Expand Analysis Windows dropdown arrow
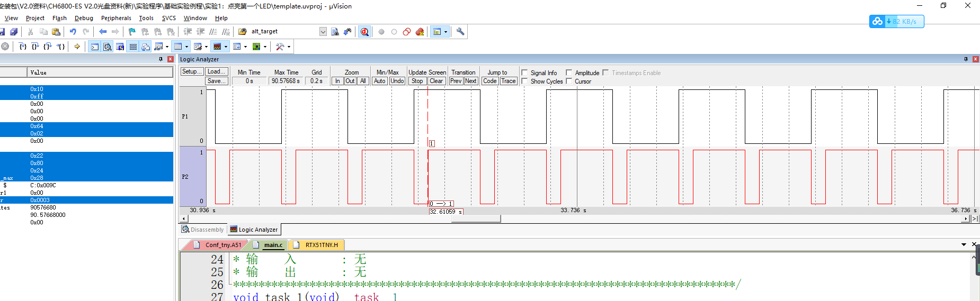 click(226, 47)
